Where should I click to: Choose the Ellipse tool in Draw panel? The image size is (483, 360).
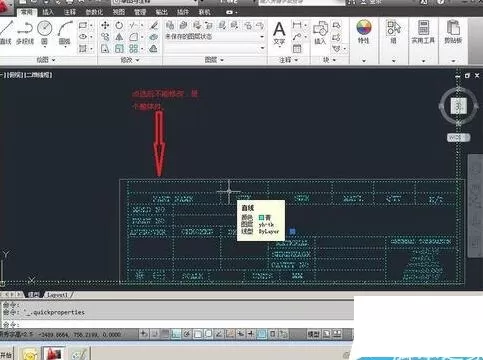point(83,37)
